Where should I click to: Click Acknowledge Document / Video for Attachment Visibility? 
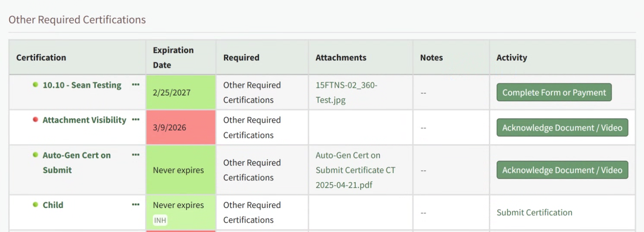coord(562,128)
